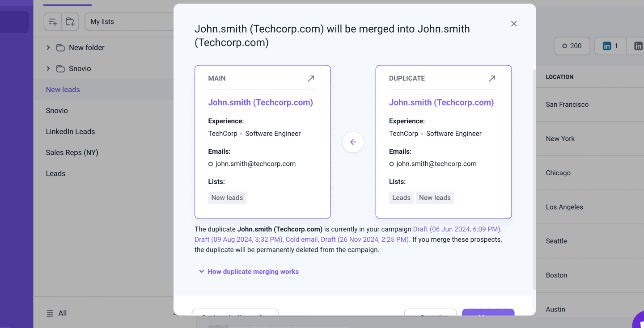644x328 pixels.
Task: Click John.smith name link in DUPLICATE card
Action: (x=441, y=102)
